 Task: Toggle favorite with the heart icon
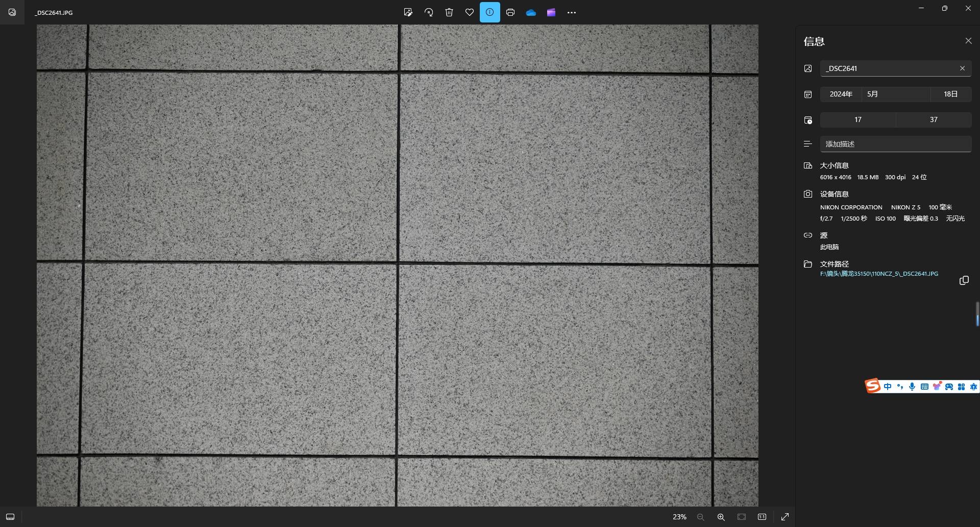click(470, 12)
